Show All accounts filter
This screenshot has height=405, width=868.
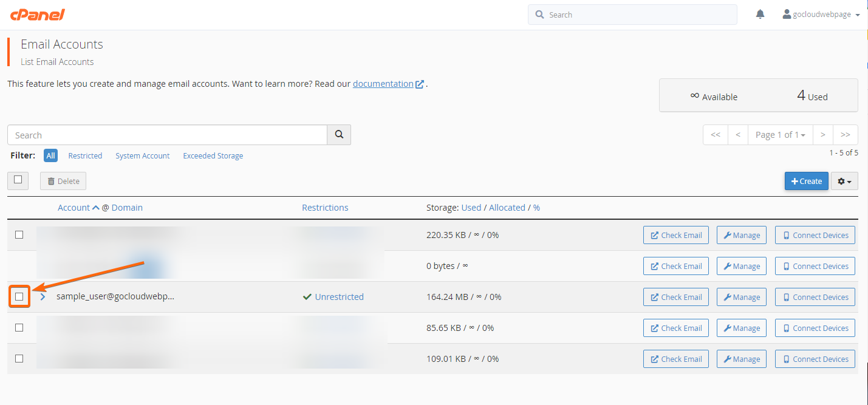point(50,155)
